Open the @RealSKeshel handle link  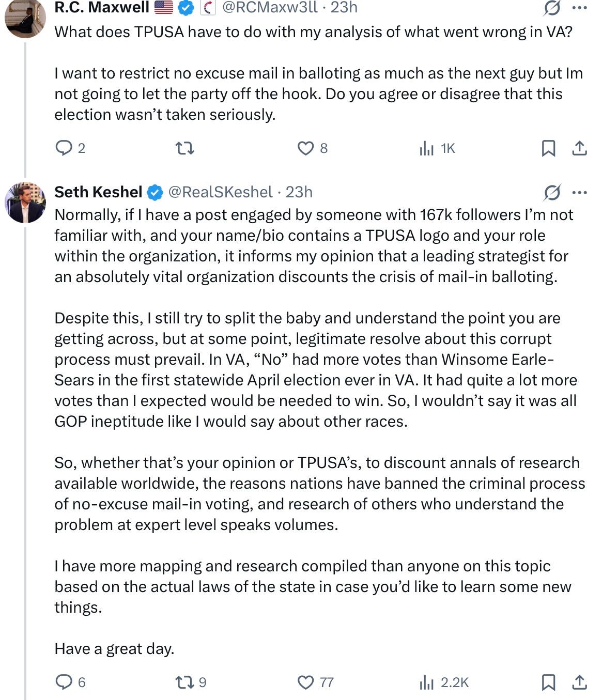point(220,192)
